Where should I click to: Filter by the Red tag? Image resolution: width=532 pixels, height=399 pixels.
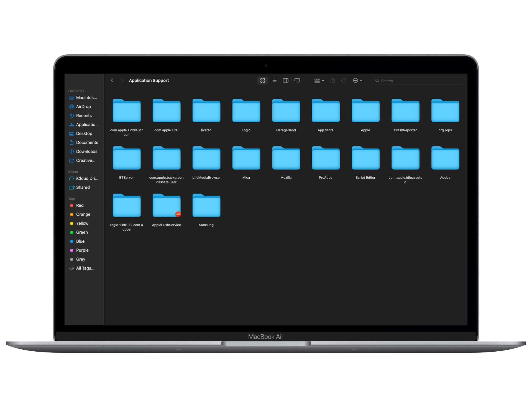[x=80, y=205]
